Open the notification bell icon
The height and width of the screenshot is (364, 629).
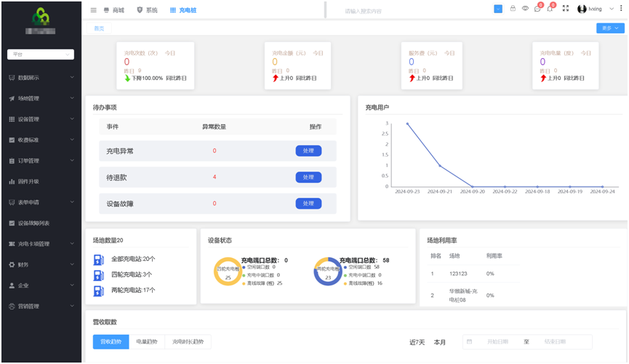point(550,9)
